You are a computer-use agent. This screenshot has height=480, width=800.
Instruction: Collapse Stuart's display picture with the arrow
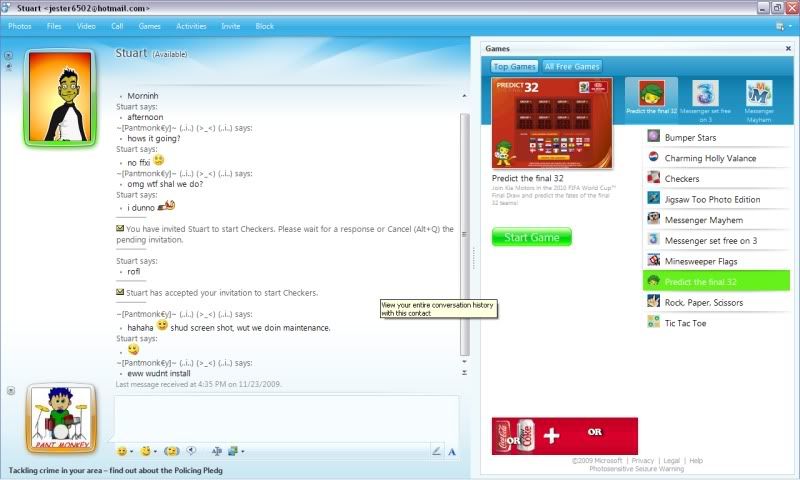click(9, 55)
